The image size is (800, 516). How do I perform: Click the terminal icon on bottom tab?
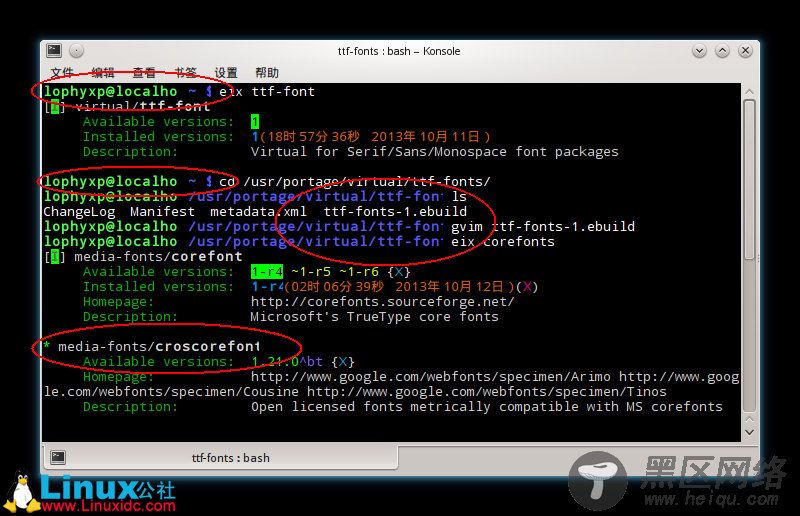coord(58,457)
